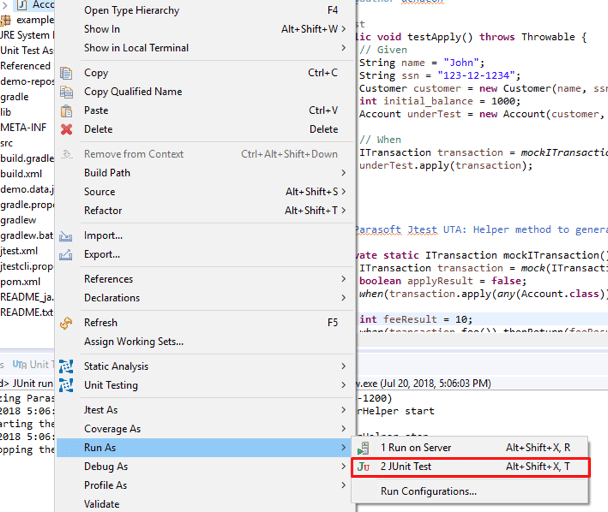Expand the Show In submenu arrow
Image resolution: width=608 pixels, height=512 pixels.
pos(344,30)
